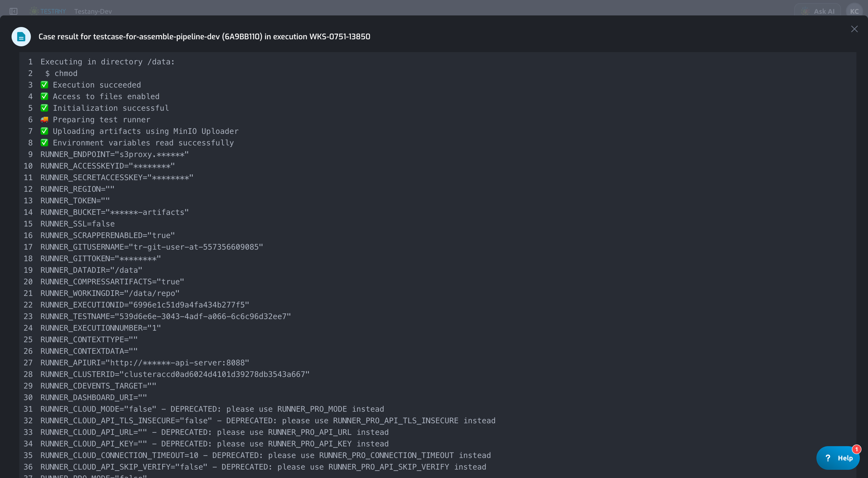Select the RUNNER_TESTNAME line
Screen dimensions: 868x478
[166, 316]
